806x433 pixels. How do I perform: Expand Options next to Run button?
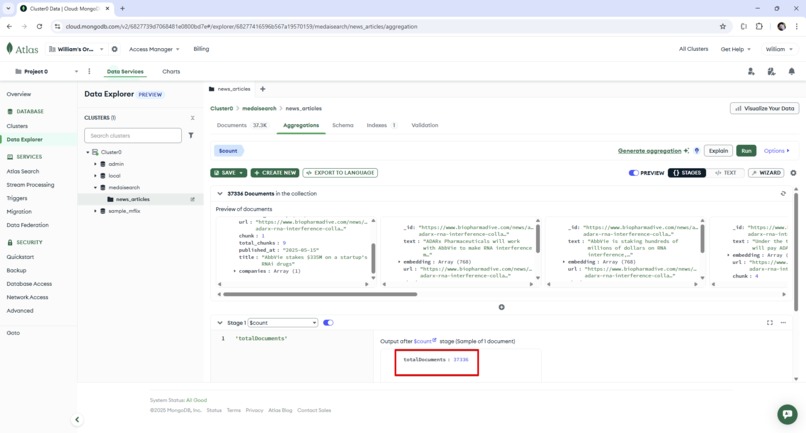point(776,151)
